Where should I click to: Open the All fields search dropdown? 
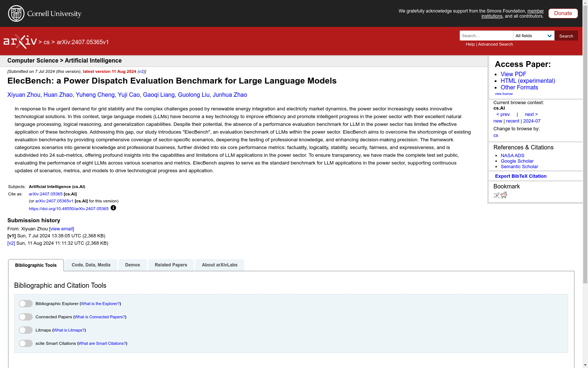pos(534,36)
